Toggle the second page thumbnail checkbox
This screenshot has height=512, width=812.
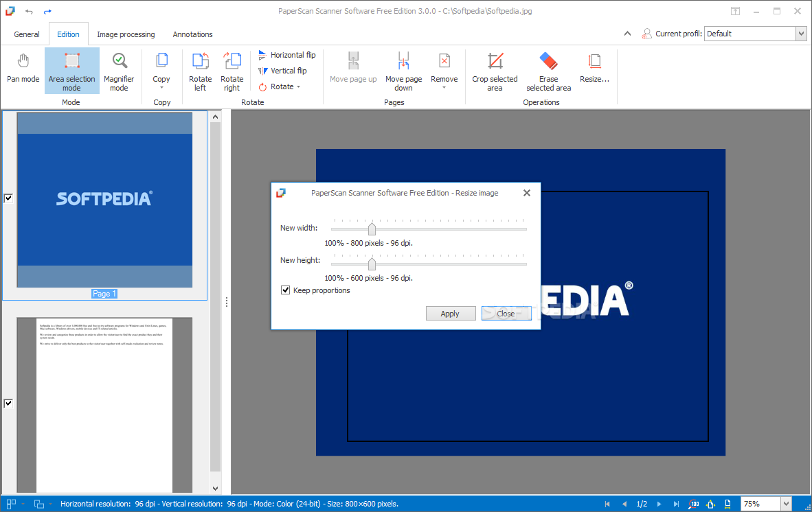click(8, 404)
